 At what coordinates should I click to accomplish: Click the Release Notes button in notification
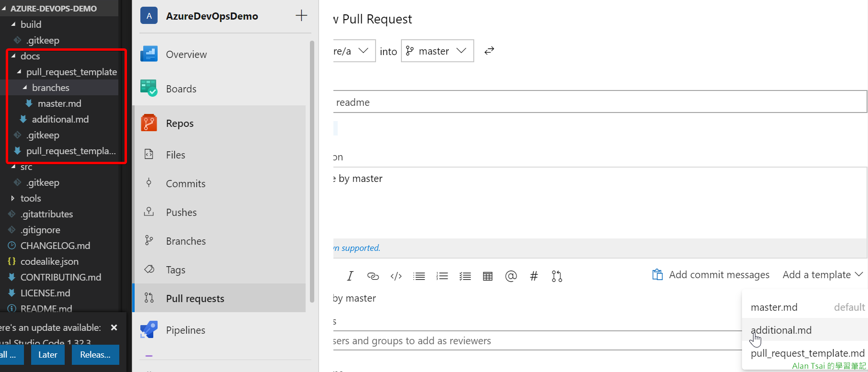(x=95, y=355)
